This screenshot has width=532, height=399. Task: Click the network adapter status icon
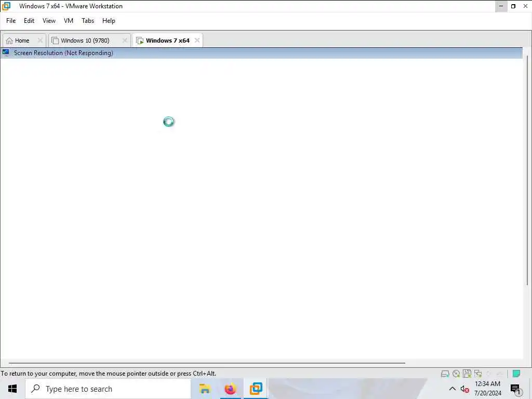pos(478,374)
